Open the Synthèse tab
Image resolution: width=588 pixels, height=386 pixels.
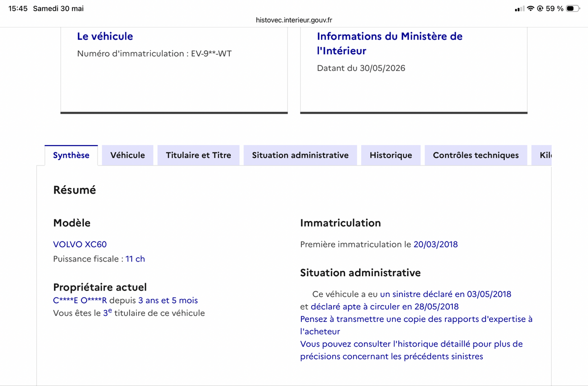coord(71,155)
